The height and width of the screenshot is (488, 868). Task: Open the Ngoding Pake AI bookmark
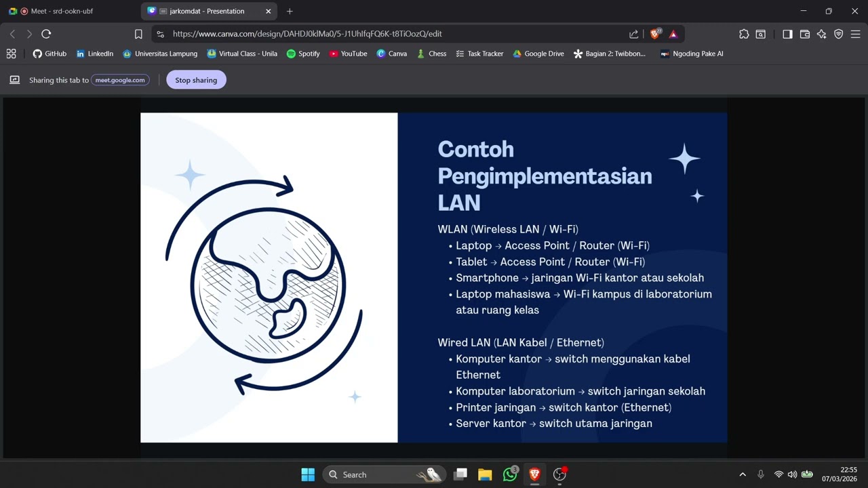(692, 54)
